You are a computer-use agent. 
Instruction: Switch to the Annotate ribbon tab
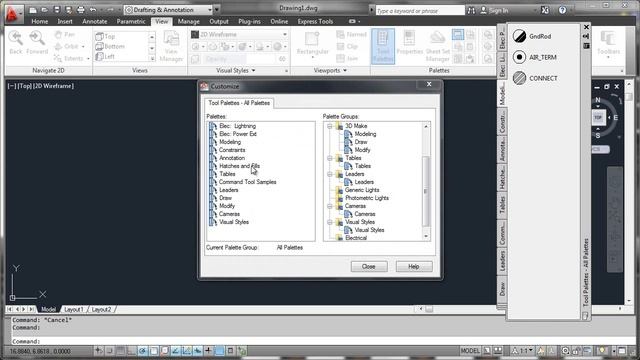click(x=95, y=21)
